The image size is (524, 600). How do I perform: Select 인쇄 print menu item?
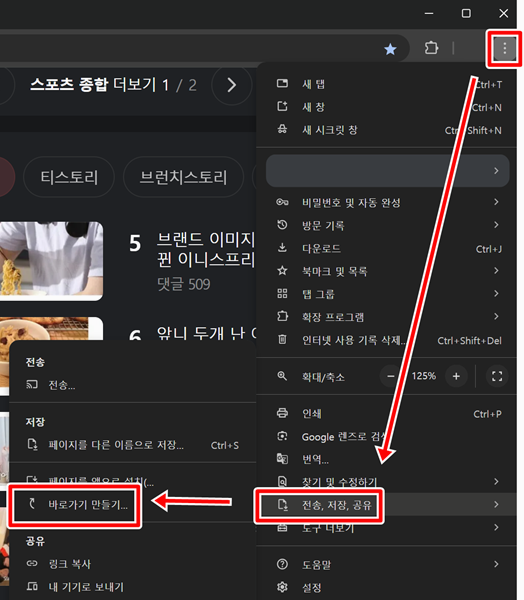click(x=387, y=413)
